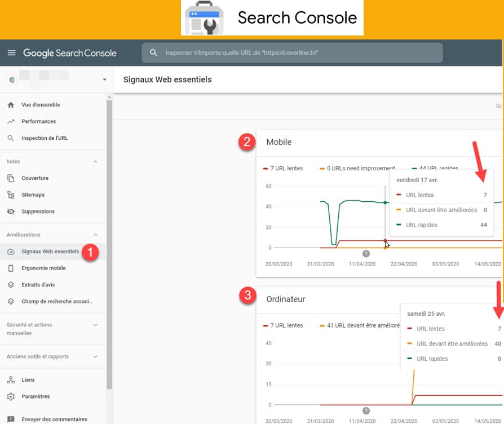Viewport: 504px width, 424px height.
Task: Collapse the Améliorations section chevron
Action: (95, 235)
